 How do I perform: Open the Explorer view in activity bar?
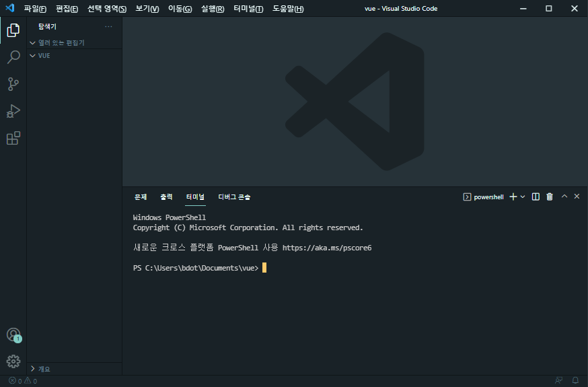13,30
